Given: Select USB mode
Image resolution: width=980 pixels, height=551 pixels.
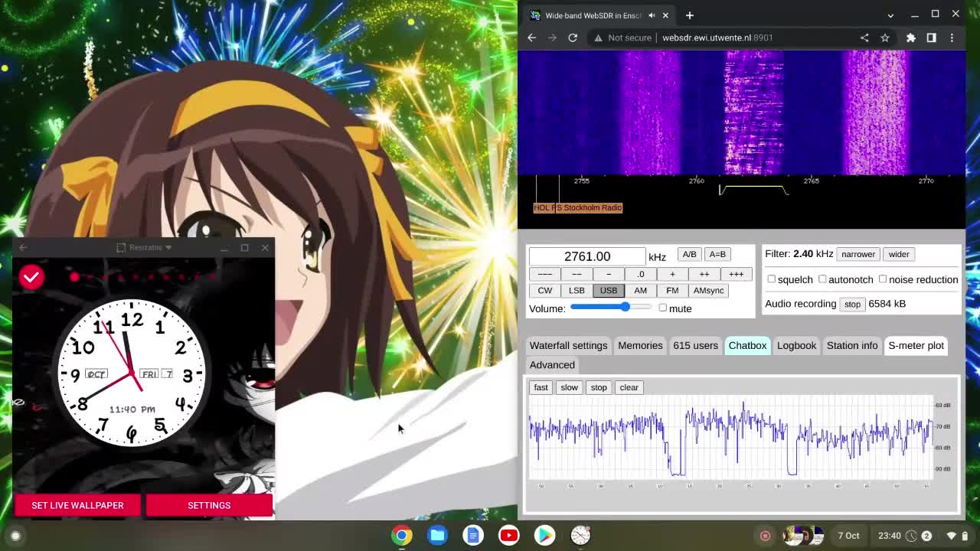Looking at the screenshot, I should 609,290.
